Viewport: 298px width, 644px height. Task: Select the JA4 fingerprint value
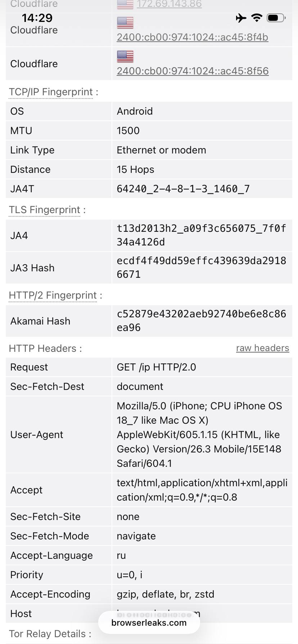201,235
